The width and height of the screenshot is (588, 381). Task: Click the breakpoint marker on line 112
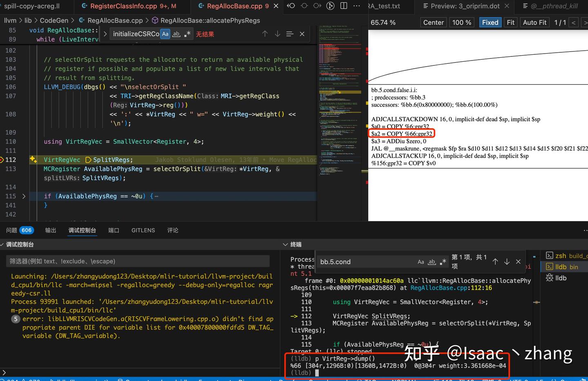(2, 159)
